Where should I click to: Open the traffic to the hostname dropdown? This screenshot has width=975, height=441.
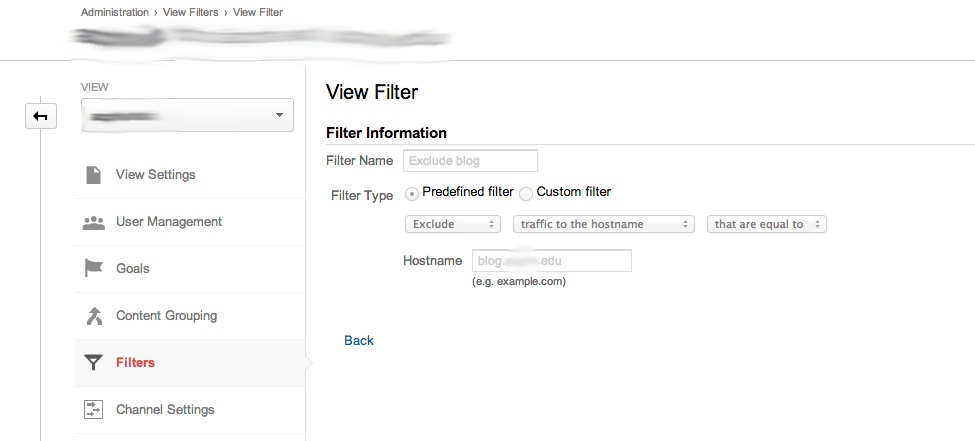tap(603, 225)
